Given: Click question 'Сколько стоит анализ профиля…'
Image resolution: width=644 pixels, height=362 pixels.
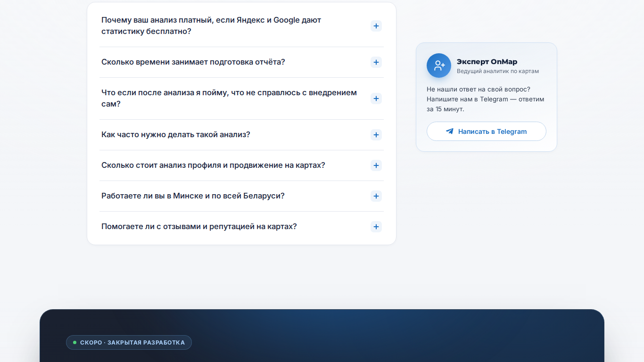Looking at the screenshot, I should pyautogui.click(x=213, y=165).
